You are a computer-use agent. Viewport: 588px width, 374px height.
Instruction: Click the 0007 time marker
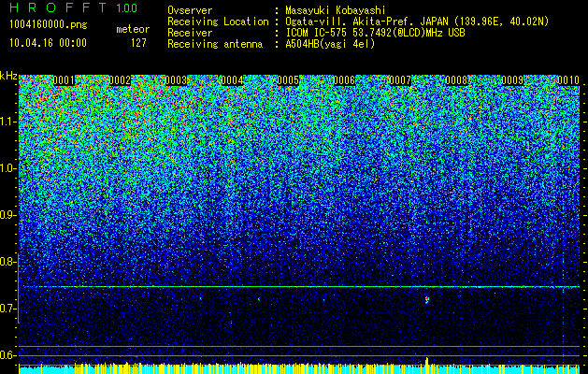[x=400, y=80]
